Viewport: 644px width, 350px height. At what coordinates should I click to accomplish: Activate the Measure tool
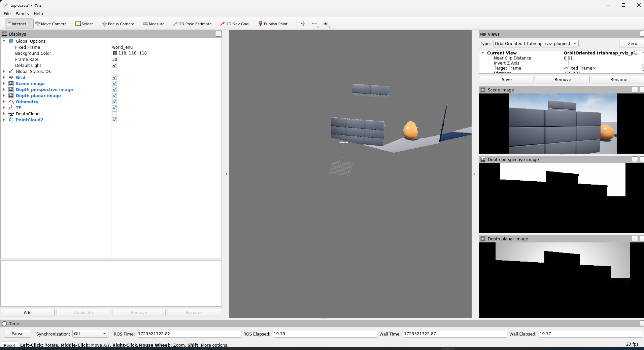point(154,24)
